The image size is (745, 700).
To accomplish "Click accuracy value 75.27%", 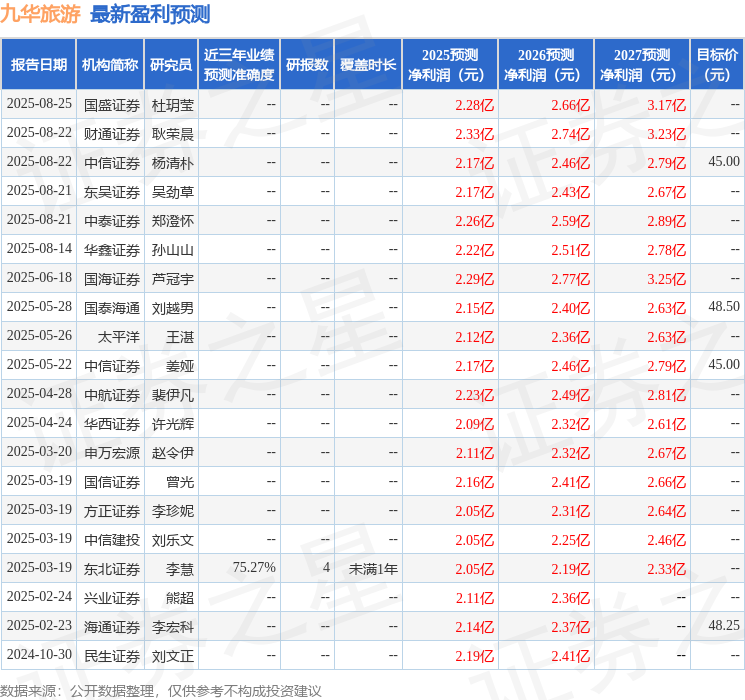I will coord(254,567).
